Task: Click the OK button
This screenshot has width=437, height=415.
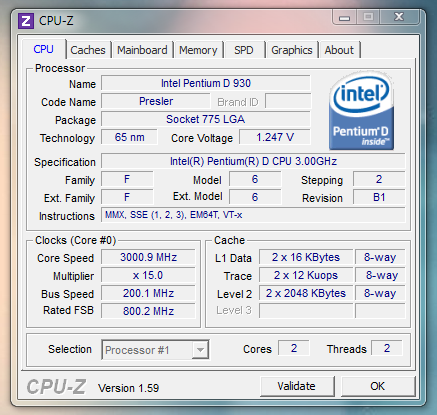Action: click(x=377, y=386)
